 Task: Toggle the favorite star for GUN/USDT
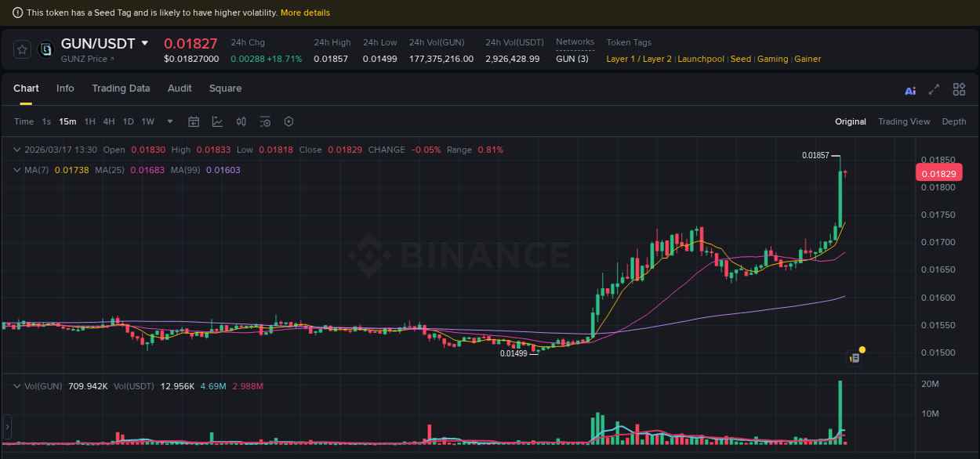[22, 49]
